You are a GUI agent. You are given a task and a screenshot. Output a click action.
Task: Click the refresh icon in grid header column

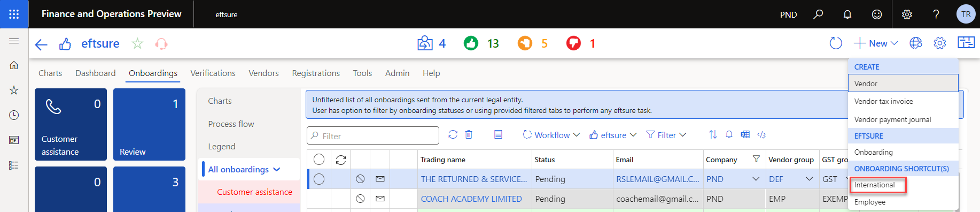[341, 160]
